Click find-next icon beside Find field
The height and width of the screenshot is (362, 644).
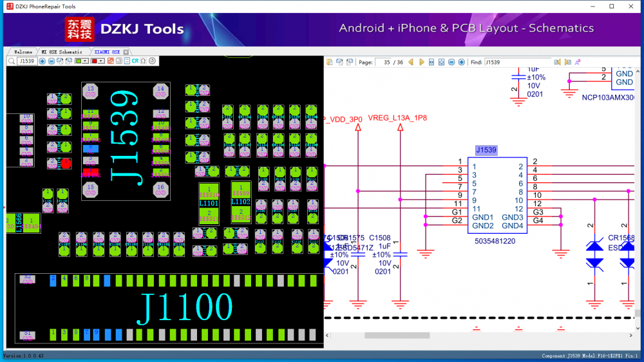[x=567, y=62]
